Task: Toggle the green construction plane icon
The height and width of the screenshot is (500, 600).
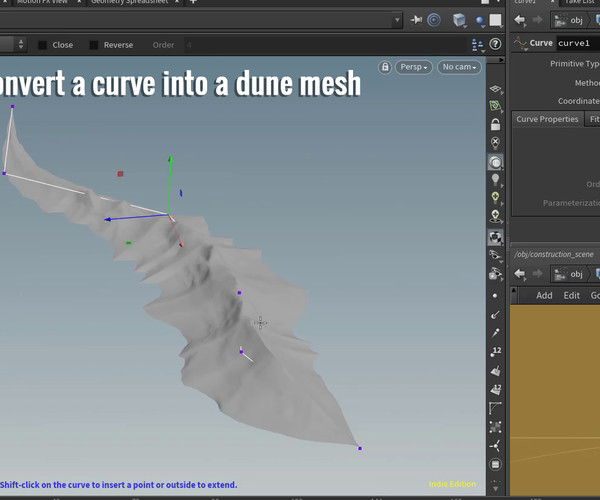Action: tap(495, 106)
